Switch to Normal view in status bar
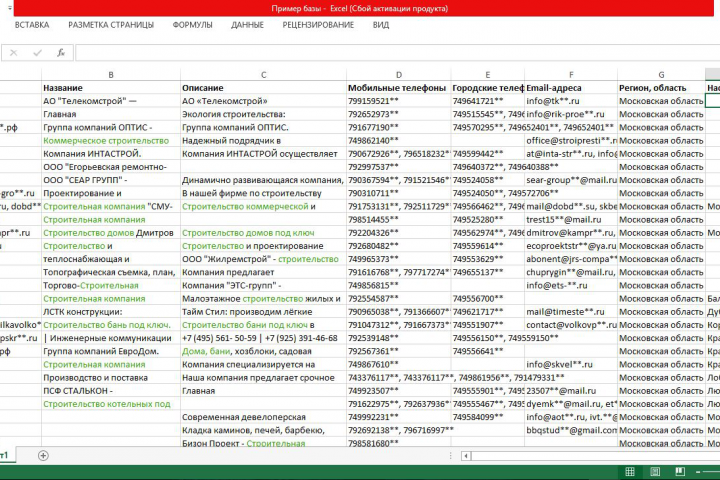 click(630, 472)
